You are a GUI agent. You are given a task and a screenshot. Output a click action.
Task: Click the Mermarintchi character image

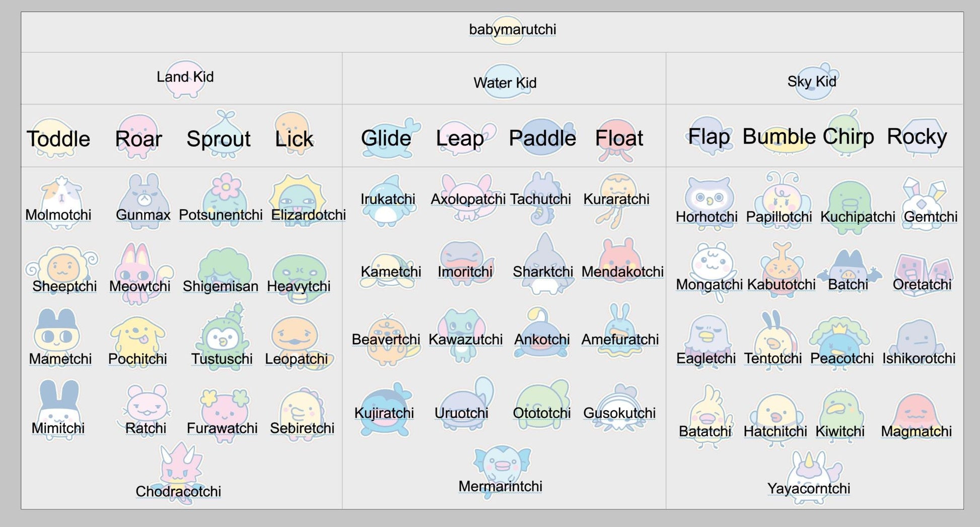pos(501,468)
